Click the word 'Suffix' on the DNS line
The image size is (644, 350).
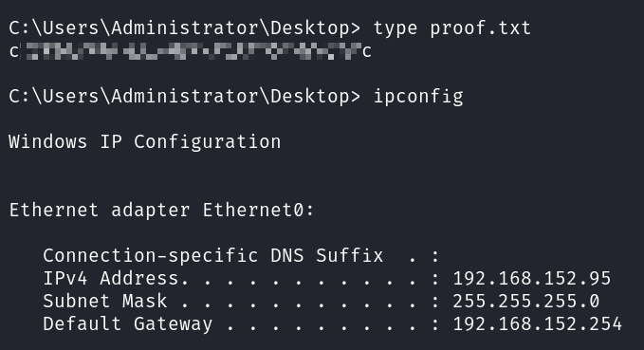click(350, 256)
